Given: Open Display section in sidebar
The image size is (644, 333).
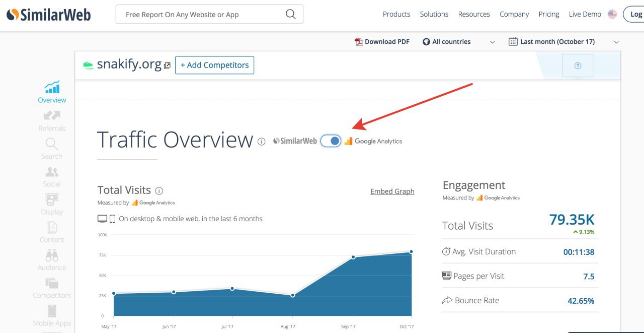Looking at the screenshot, I should coord(52,205).
